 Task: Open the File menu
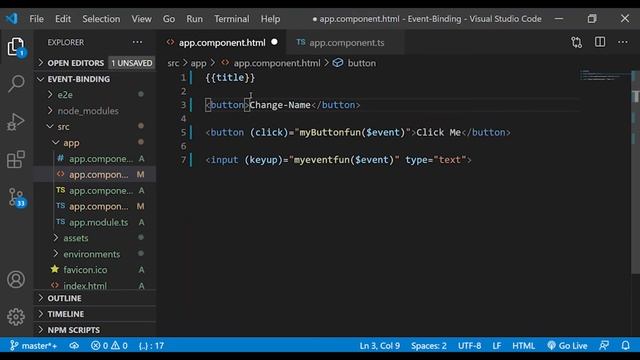[x=36, y=19]
